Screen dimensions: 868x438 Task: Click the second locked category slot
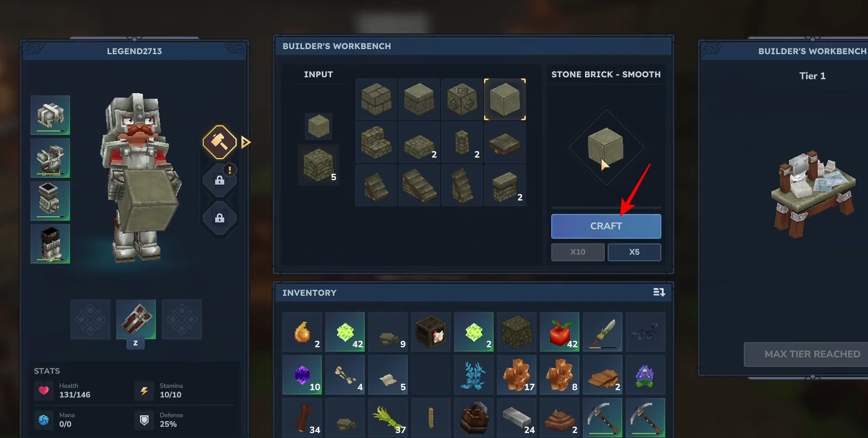[220, 218]
